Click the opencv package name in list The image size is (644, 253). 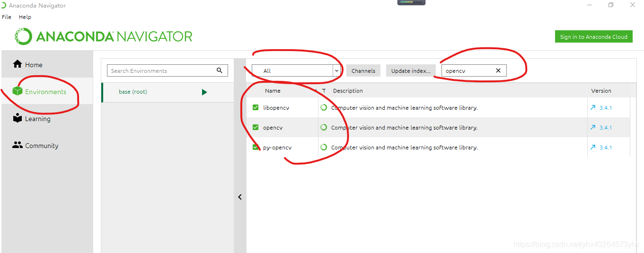click(x=273, y=128)
